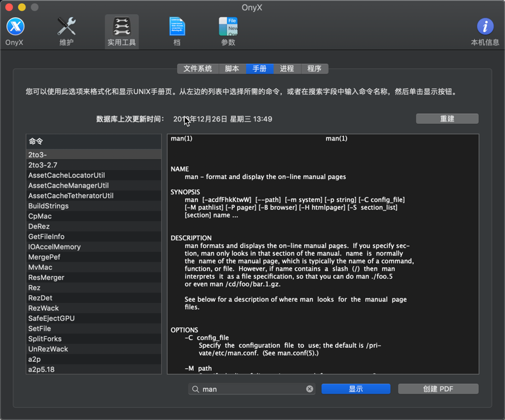Select the Rez command row
The width and height of the screenshot is (505, 420).
coord(93,288)
